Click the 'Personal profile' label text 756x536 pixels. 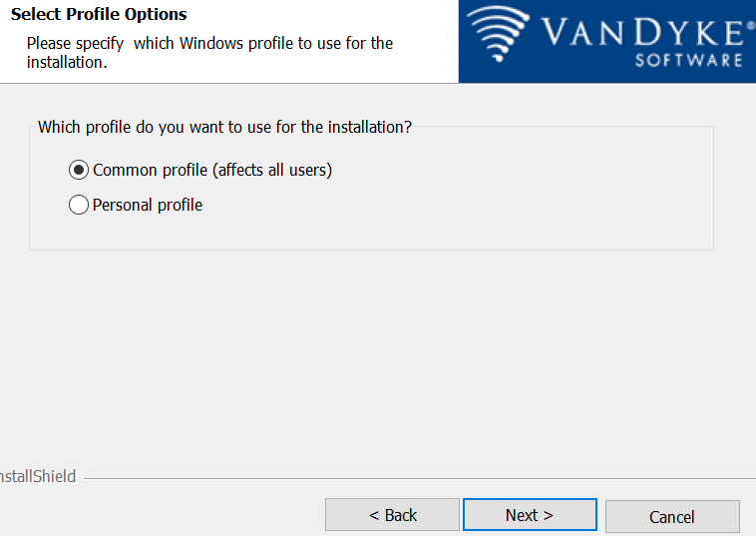(x=148, y=206)
